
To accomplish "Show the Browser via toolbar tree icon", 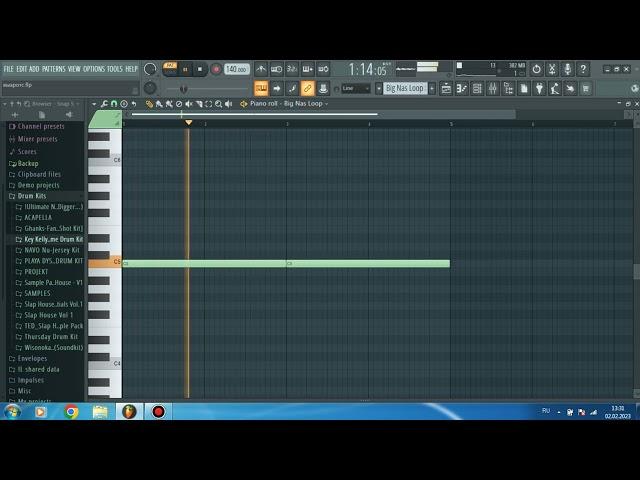I will point(508,89).
